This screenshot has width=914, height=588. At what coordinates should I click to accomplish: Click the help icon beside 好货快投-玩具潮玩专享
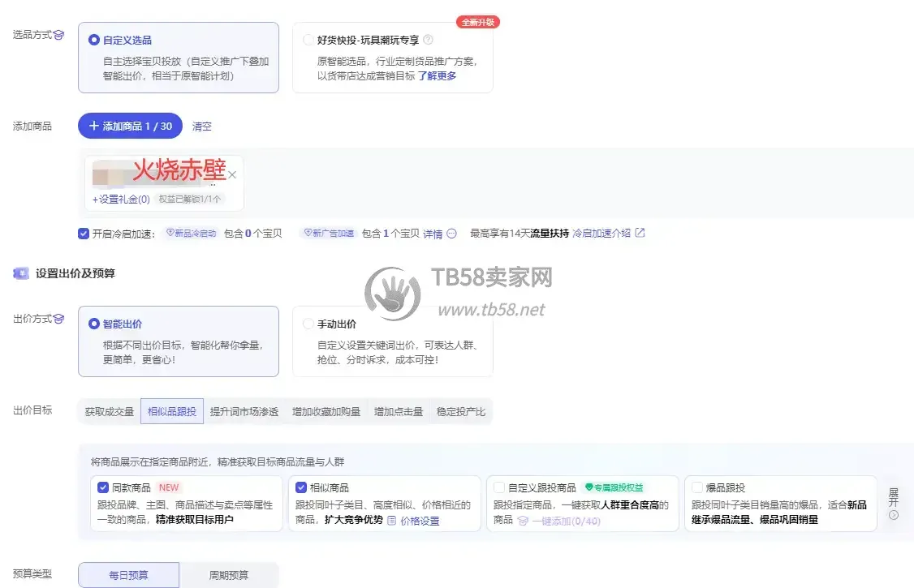428,40
